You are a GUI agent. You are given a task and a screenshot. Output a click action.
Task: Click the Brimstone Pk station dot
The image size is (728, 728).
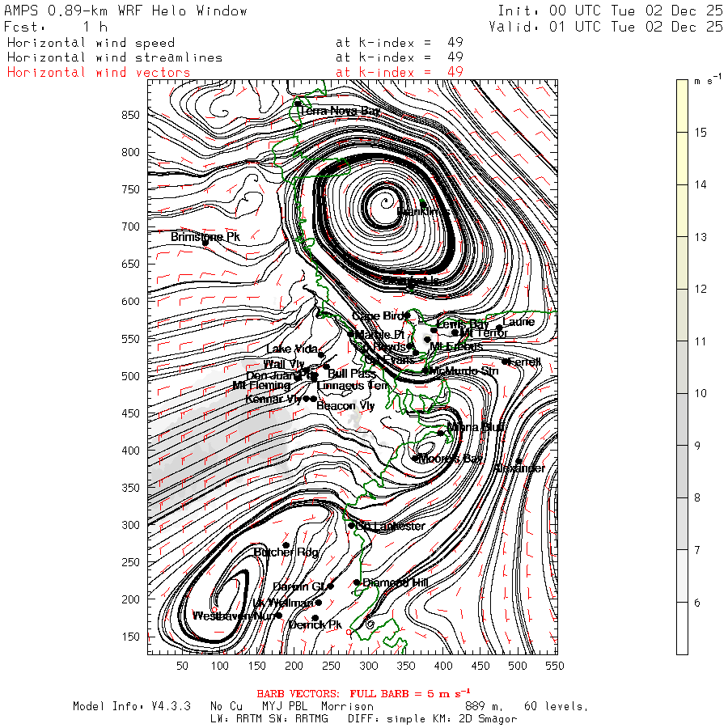click(205, 242)
